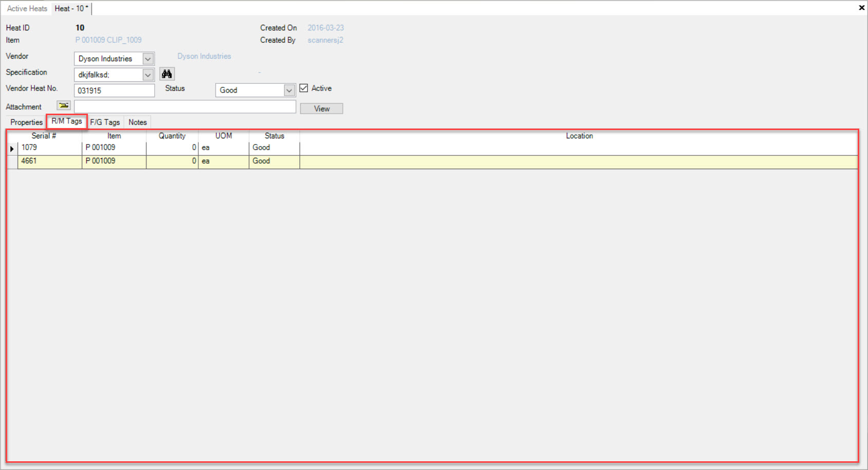This screenshot has width=868, height=470.
Task: Click the UOM column header
Action: click(x=224, y=136)
